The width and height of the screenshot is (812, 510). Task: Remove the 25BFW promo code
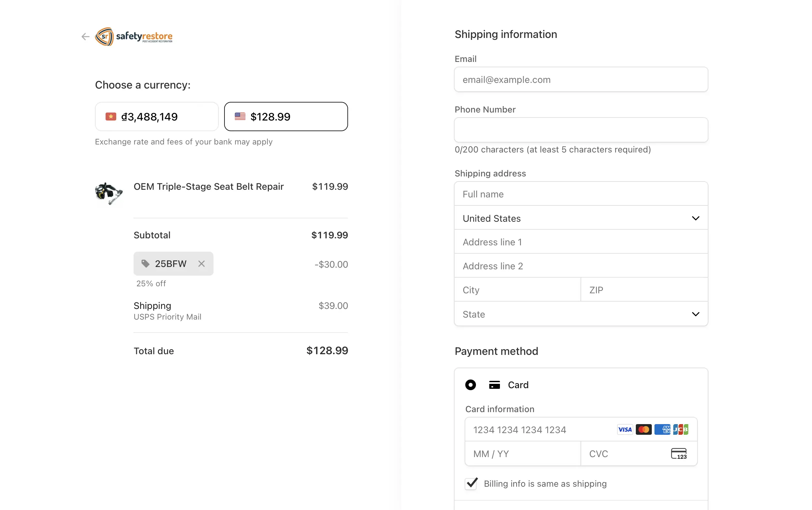pos(201,264)
